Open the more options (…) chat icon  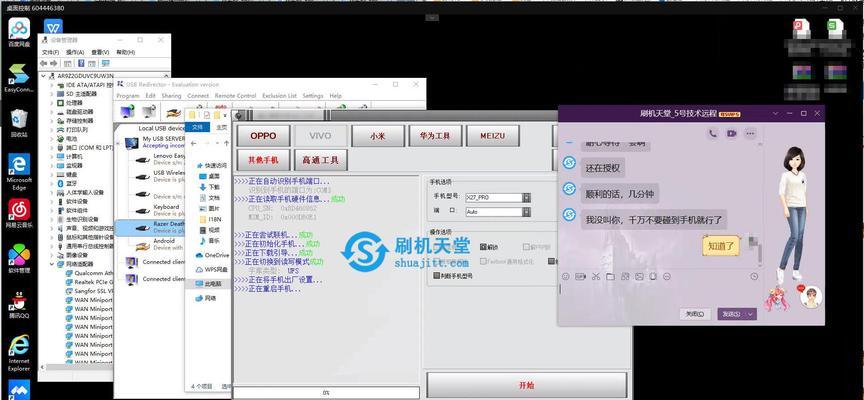pyautogui.click(x=750, y=133)
